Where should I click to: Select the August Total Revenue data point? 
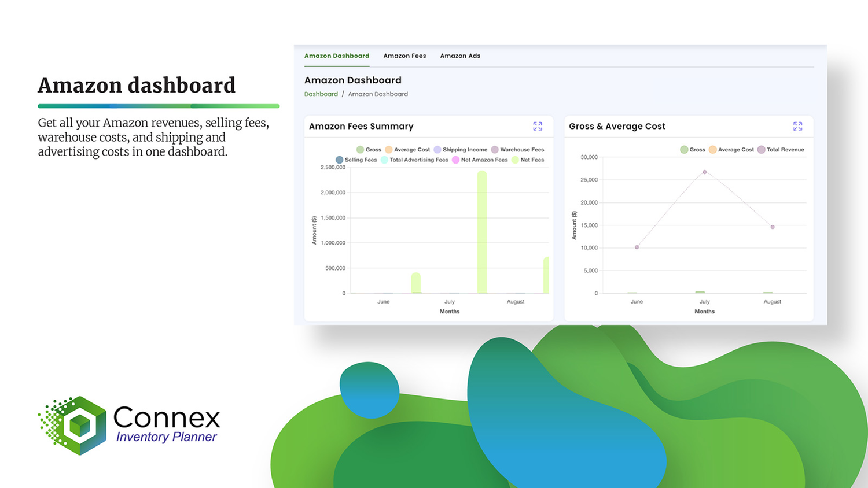tap(773, 227)
